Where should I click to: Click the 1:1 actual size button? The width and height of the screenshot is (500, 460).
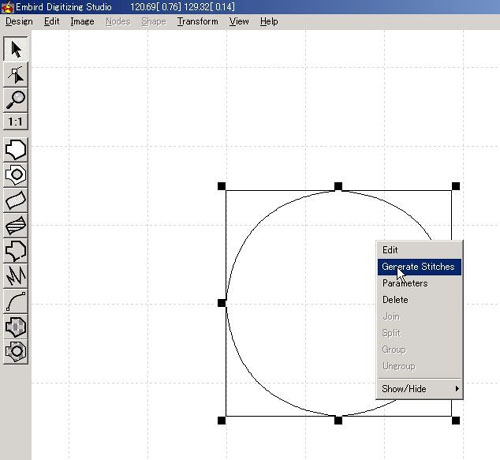16,122
